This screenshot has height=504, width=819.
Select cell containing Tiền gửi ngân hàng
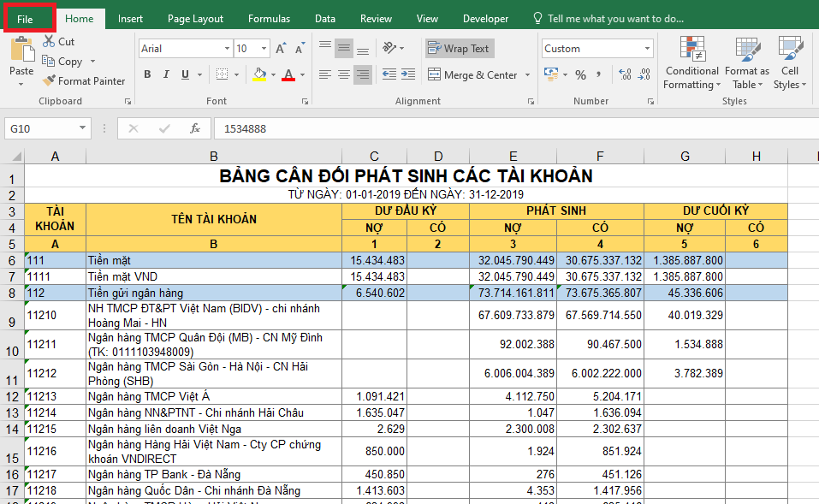[x=213, y=293]
